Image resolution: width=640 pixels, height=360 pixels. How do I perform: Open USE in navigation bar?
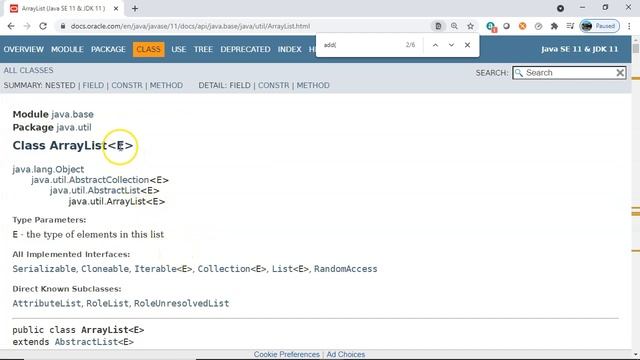coord(179,49)
